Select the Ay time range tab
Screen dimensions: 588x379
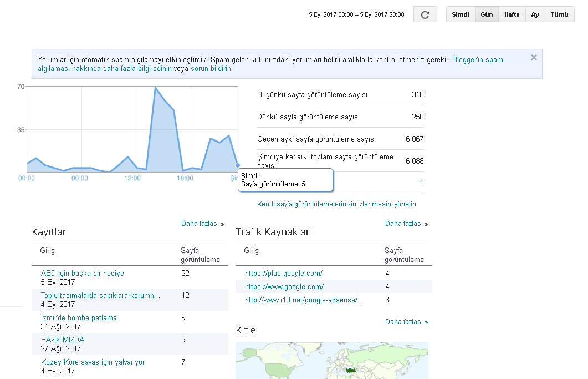535,14
